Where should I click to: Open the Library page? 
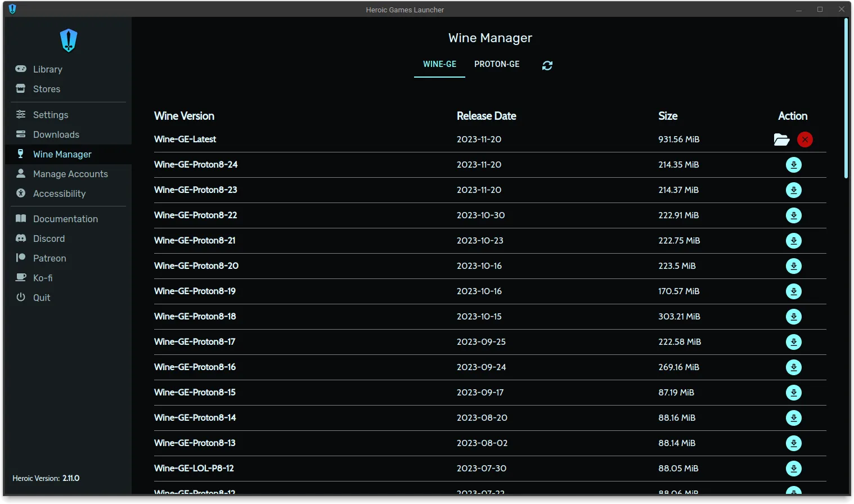click(47, 69)
